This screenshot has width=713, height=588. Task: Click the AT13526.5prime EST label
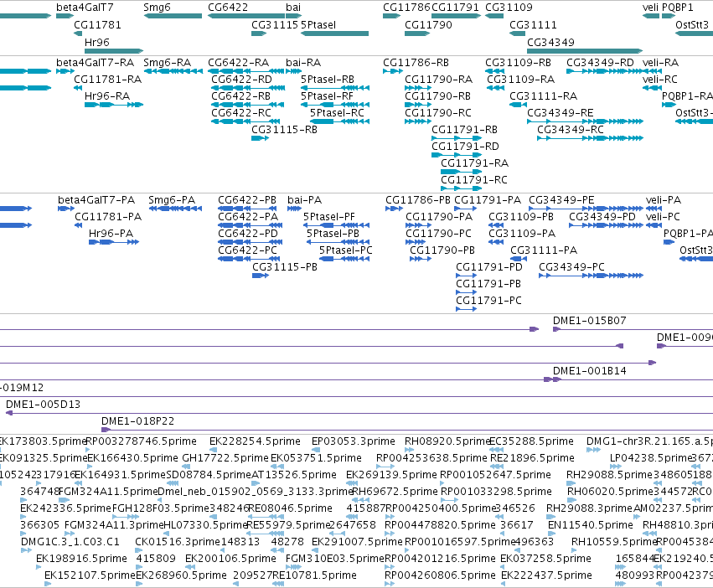coord(294,475)
